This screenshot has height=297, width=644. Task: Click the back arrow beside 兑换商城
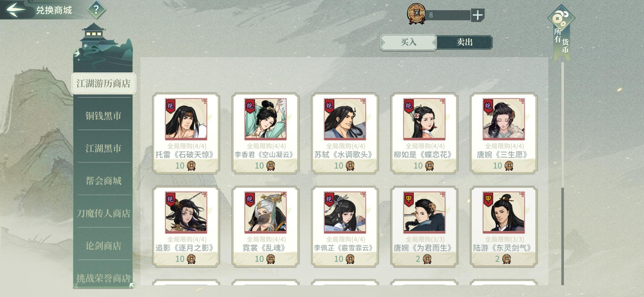(x=16, y=10)
